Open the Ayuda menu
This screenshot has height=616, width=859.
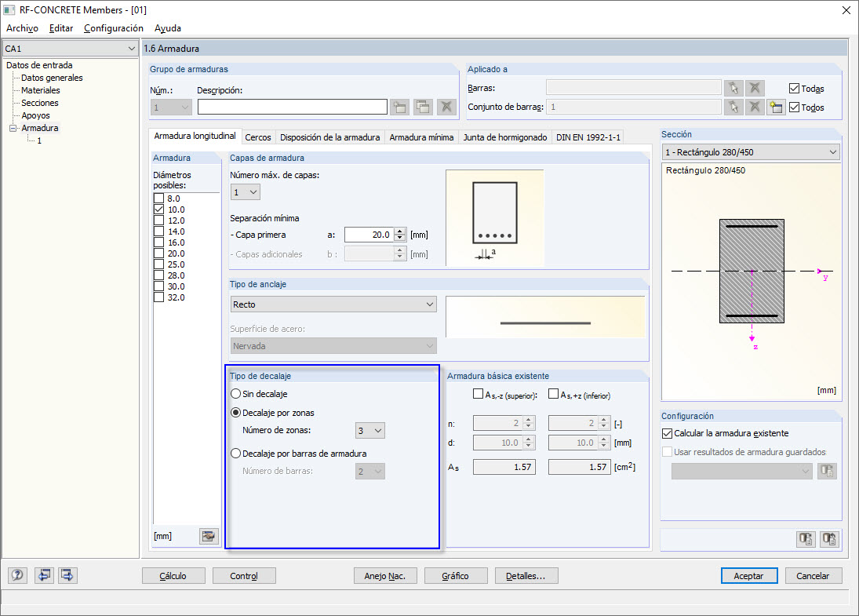click(x=168, y=28)
